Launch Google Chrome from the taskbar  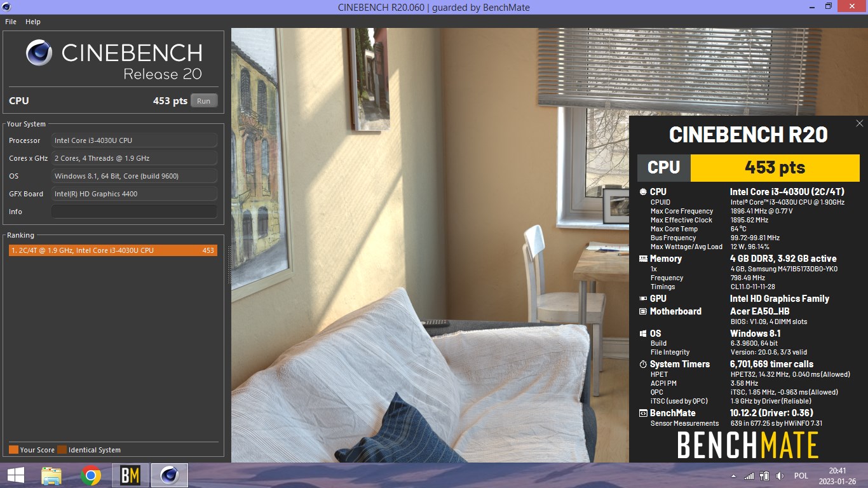click(x=91, y=475)
